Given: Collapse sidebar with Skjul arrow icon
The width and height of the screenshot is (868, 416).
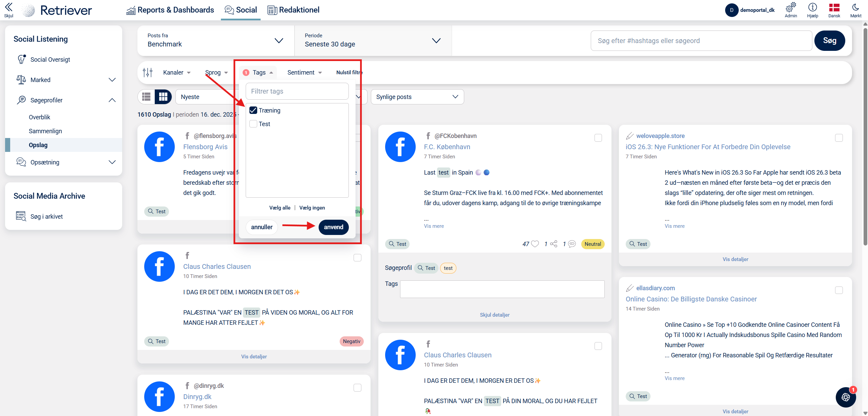Looking at the screenshot, I should 8,7.
